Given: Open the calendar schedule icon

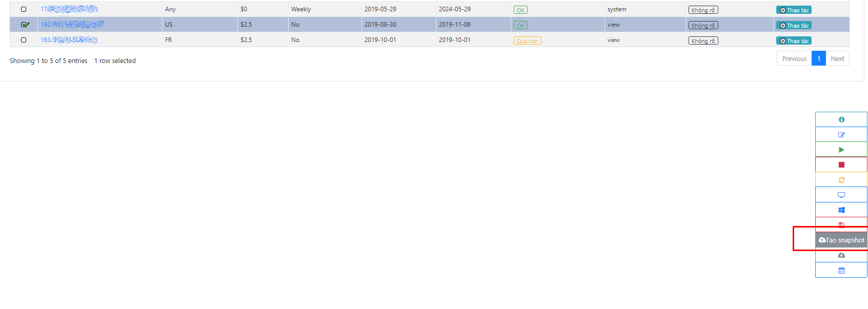Looking at the screenshot, I should click(x=841, y=270).
